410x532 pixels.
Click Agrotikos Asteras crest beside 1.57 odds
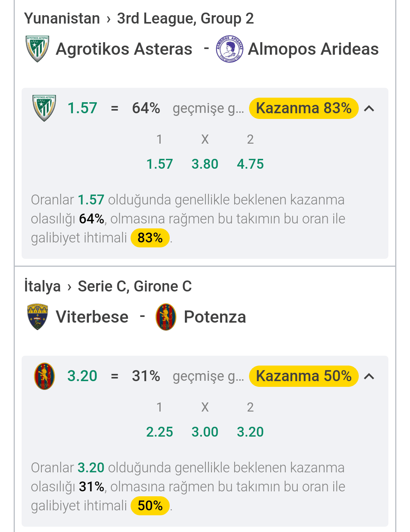click(44, 108)
